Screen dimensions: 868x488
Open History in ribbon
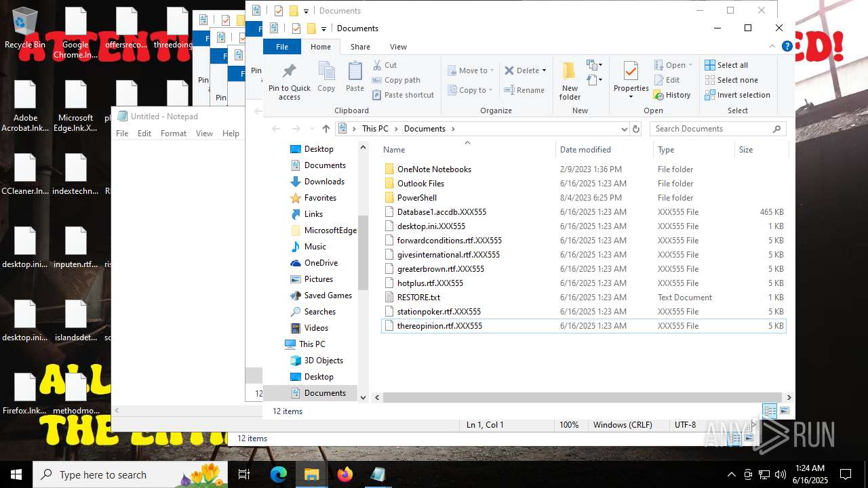coord(672,95)
